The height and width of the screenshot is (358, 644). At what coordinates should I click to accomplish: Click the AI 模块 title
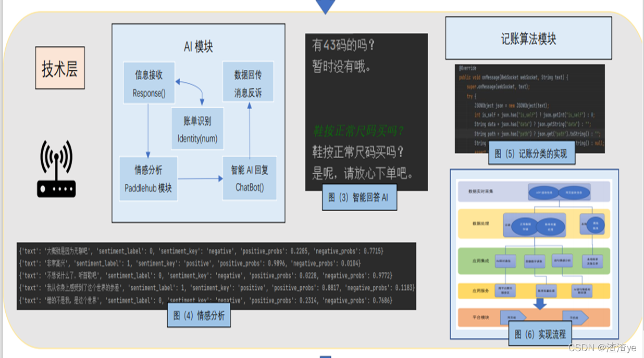pos(199,47)
